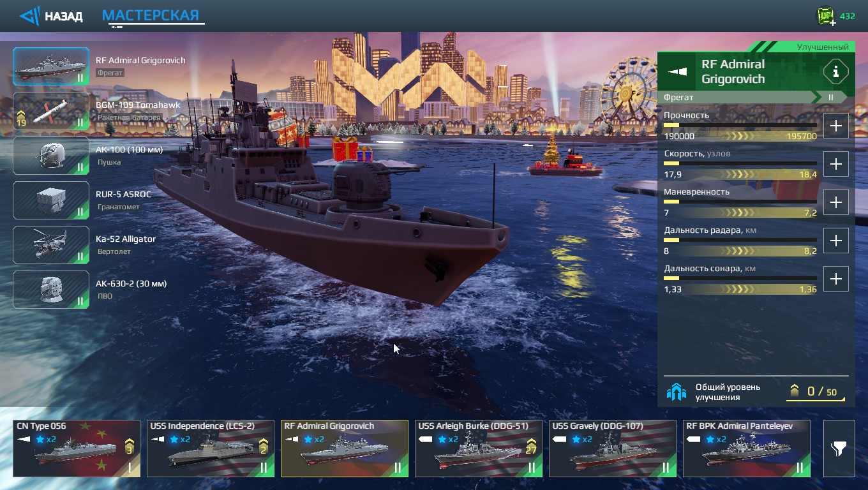The height and width of the screenshot is (490, 868).
Task: Click the 195700 durability upgrade value
Action: click(802, 136)
